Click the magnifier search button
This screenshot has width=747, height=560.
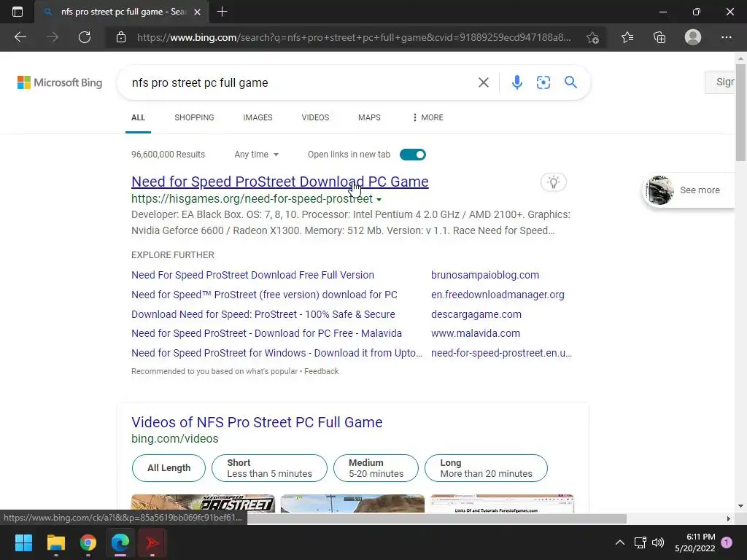tap(570, 82)
